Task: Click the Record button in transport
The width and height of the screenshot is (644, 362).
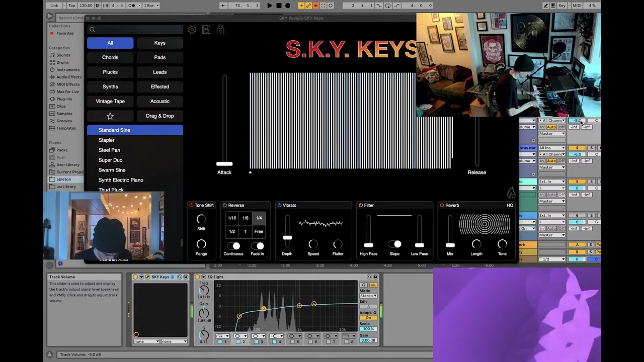Action: click(x=288, y=6)
